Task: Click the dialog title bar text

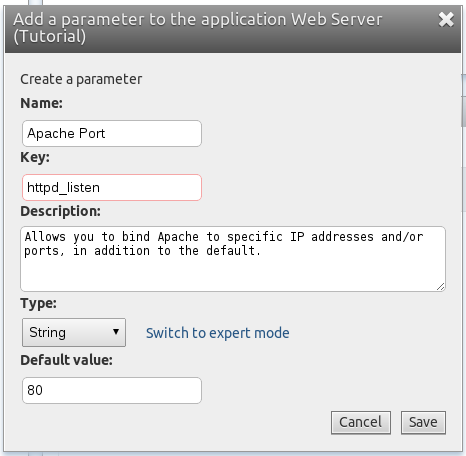Action: (197, 28)
